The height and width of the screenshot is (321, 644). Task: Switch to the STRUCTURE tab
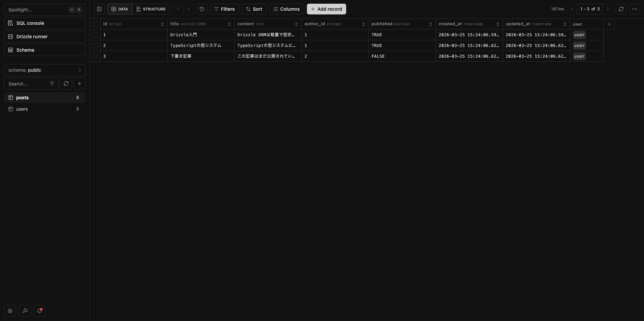(x=151, y=9)
